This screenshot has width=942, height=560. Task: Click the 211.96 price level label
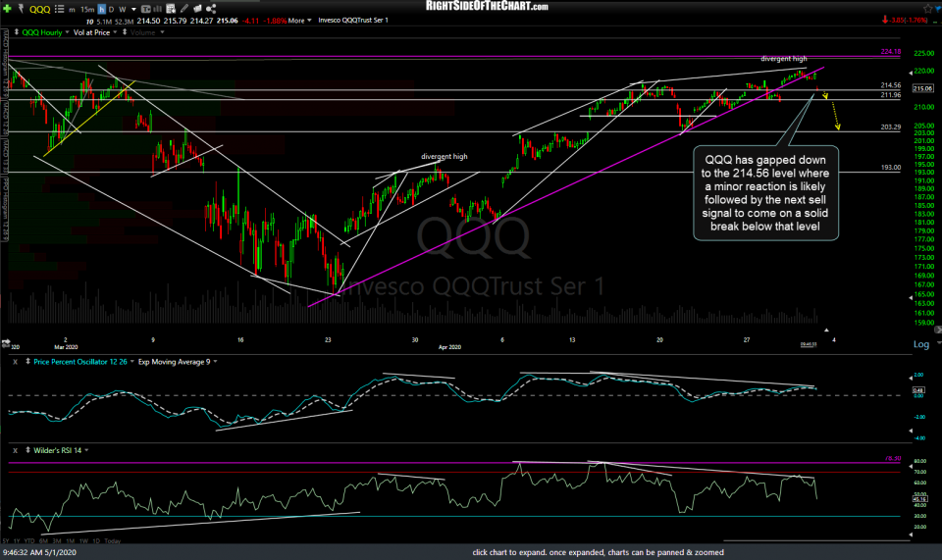tap(891, 95)
